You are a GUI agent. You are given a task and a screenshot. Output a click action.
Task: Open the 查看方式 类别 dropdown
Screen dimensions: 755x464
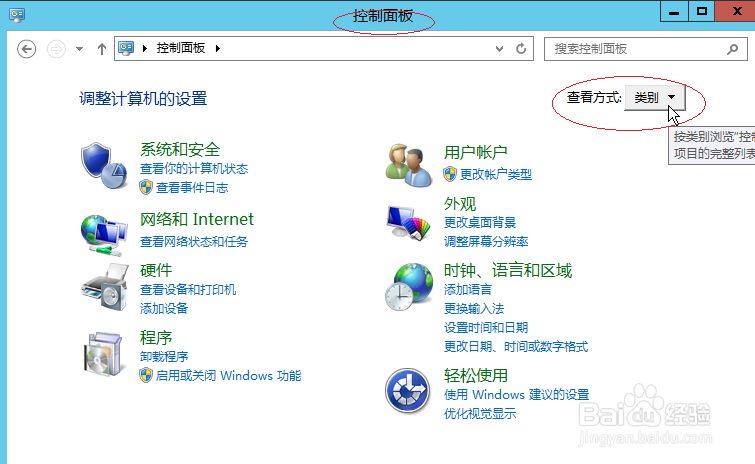coord(654,98)
